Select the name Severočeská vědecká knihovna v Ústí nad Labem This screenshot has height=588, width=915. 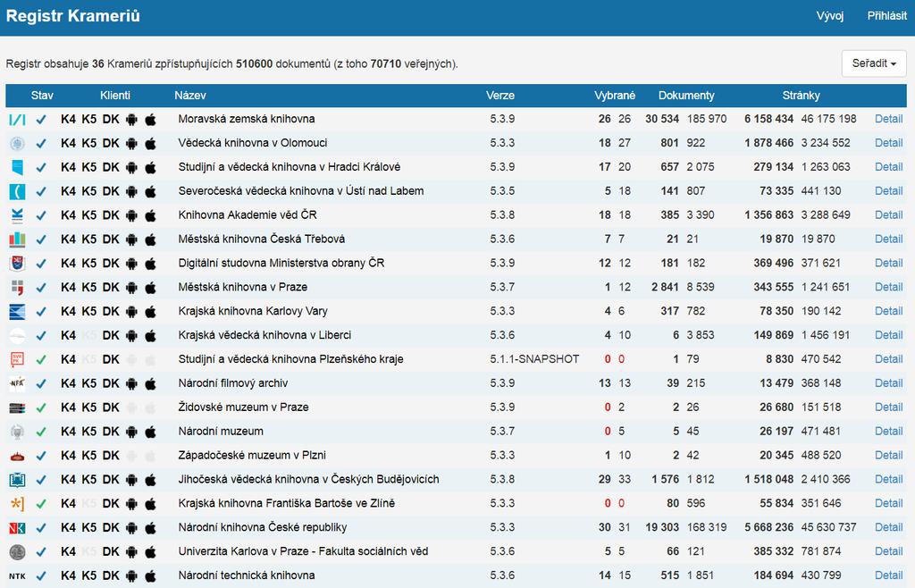tap(301, 190)
